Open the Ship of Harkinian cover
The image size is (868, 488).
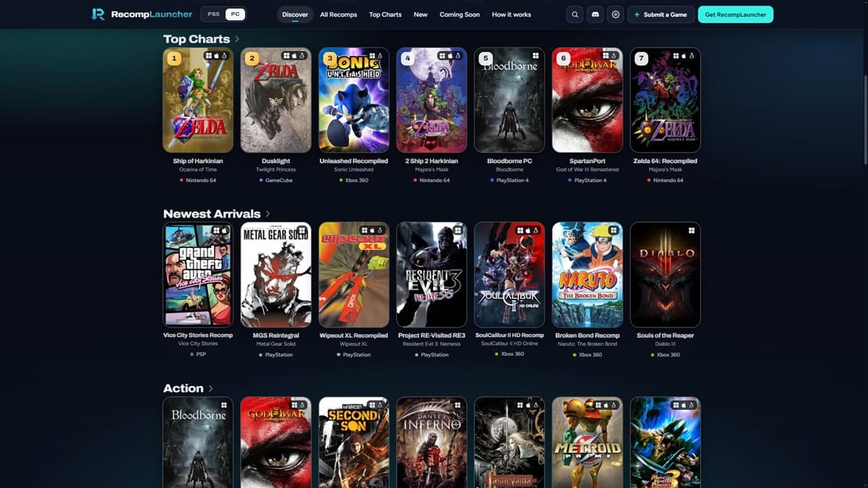pyautogui.click(x=198, y=100)
